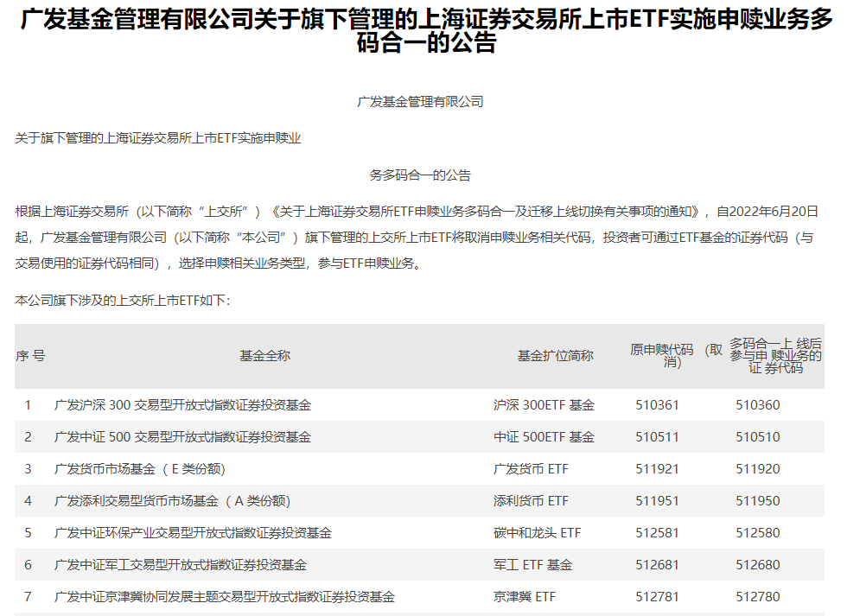Viewport: 847px width, 616px height.
Task: Select the 碳中和龙头 ETF short name cell
Action: pos(537,533)
